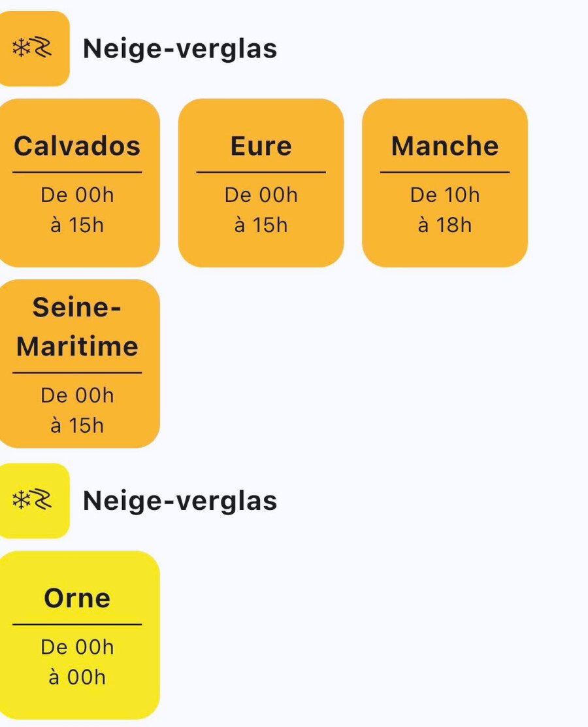Click "De 00h" start time in Eure card

[x=261, y=195]
